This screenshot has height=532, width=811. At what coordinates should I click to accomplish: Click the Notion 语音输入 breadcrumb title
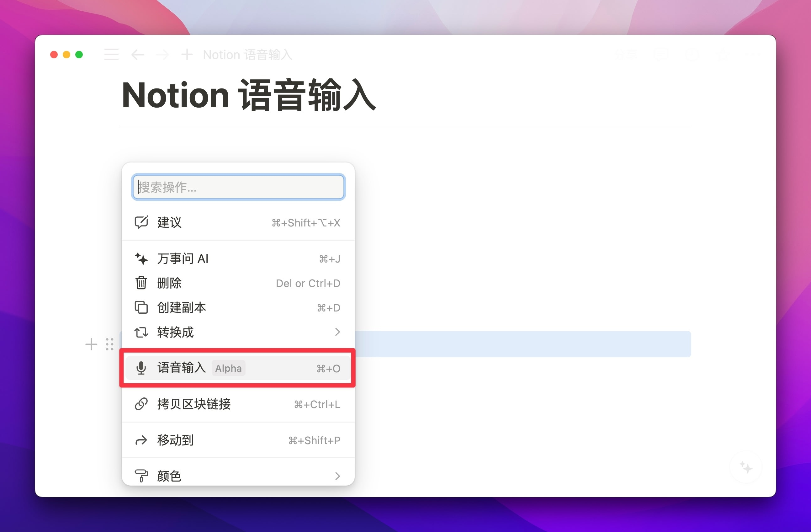[247, 54]
